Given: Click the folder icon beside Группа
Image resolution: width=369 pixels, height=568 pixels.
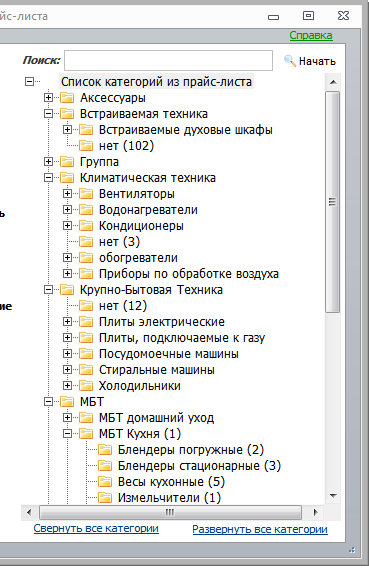Looking at the screenshot, I should click(67, 162).
